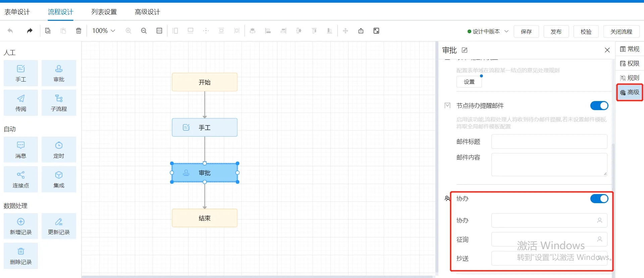
Task: Select the 子流程 node tool in palette
Action: click(59, 103)
